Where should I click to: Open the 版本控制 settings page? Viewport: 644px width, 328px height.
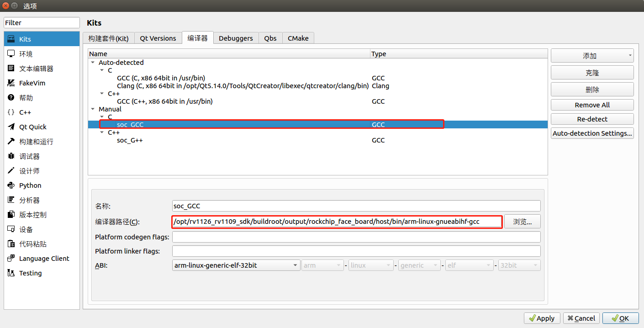(x=30, y=214)
